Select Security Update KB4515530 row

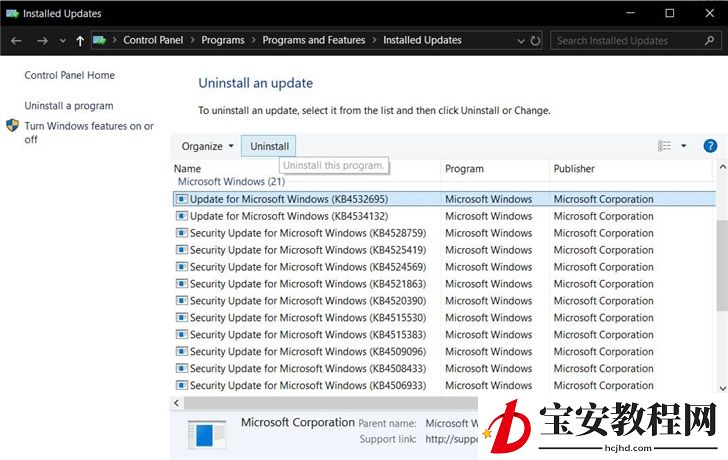click(x=444, y=317)
